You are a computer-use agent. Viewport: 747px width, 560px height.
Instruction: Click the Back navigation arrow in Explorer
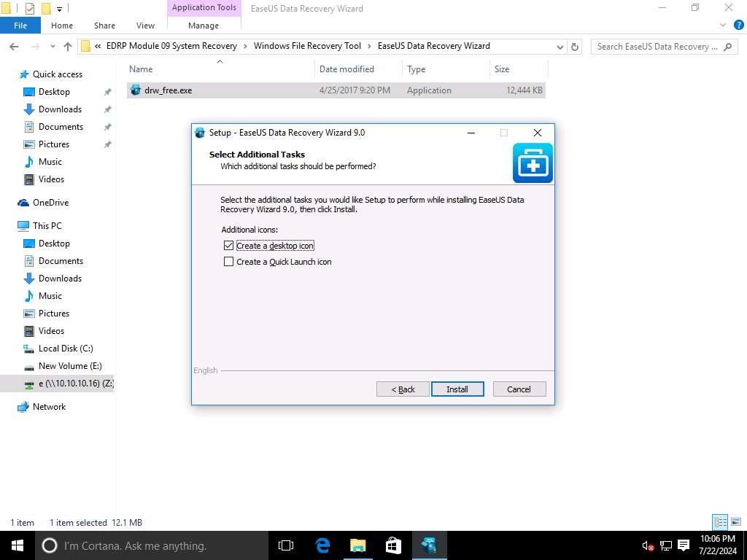(14, 46)
